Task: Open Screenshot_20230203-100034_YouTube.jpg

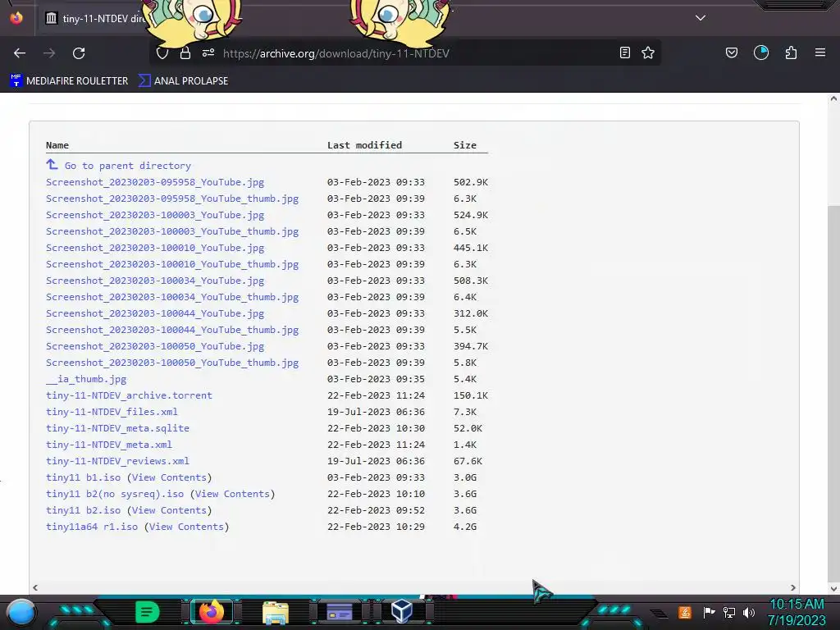Action: pyautogui.click(x=155, y=281)
